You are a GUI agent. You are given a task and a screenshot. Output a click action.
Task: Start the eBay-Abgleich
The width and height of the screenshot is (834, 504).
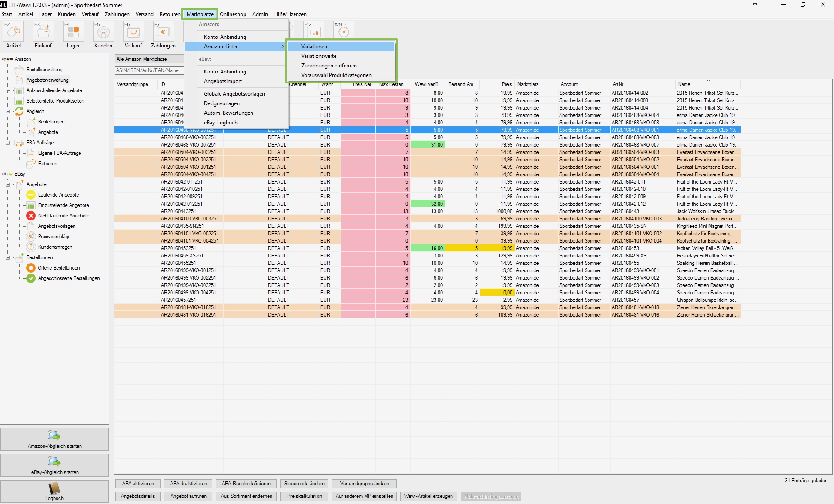55,465
